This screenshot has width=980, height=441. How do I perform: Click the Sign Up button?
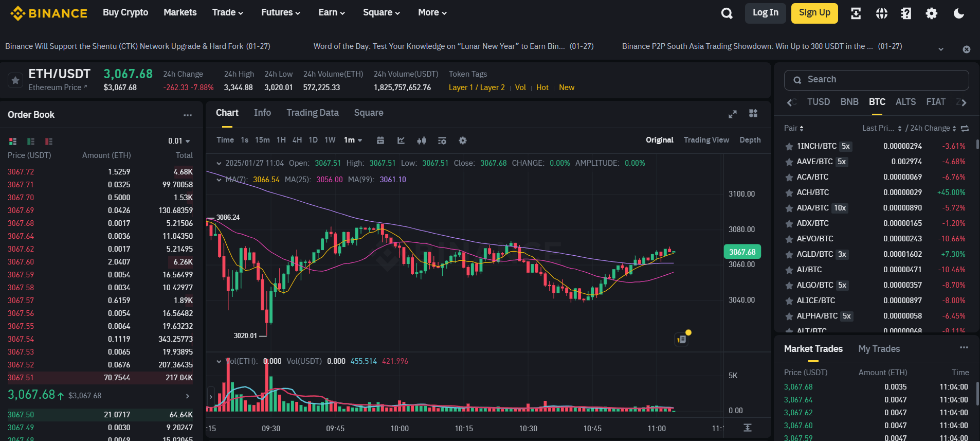pos(814,13)
